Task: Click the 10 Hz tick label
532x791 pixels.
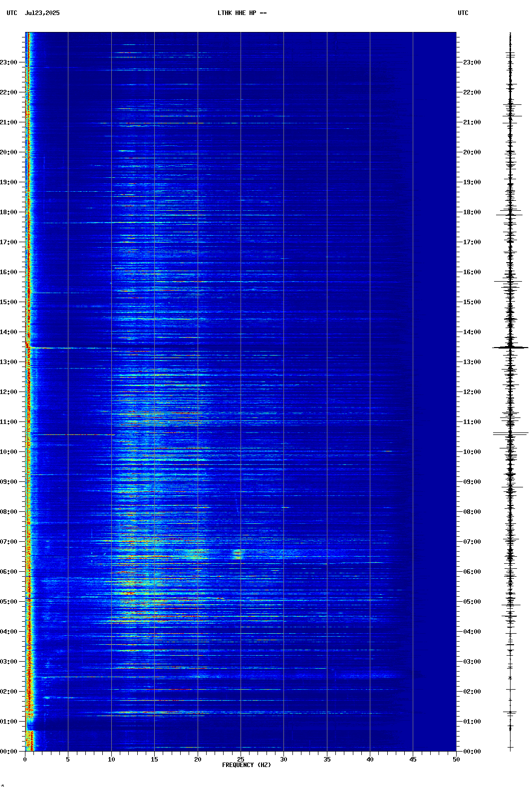Action: pos(111,760)
